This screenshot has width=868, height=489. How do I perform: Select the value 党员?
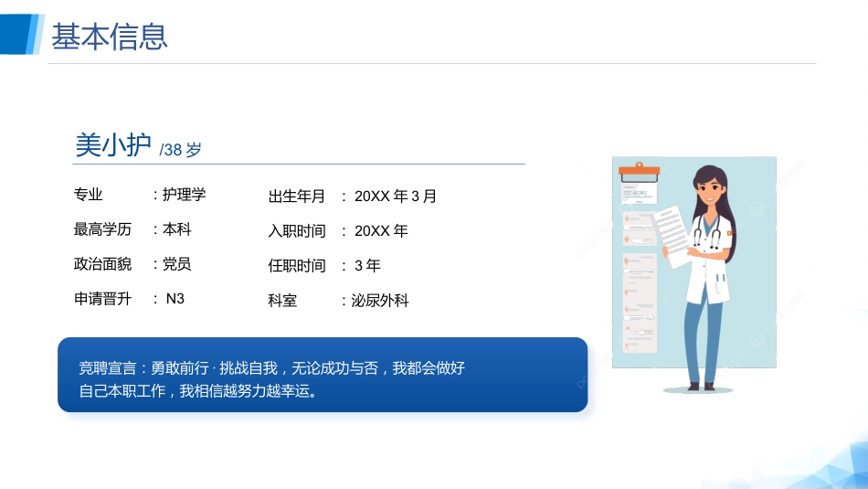pyautogui.click(x=176, y=264)
